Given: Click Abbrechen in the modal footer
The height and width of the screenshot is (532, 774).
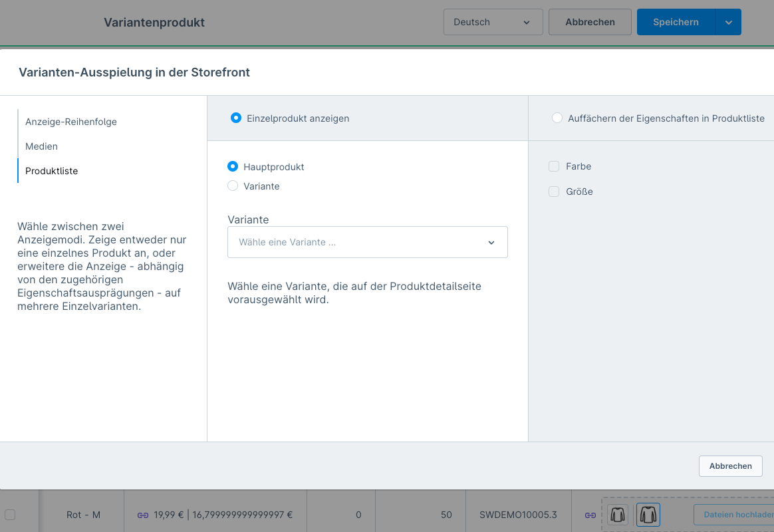Looking at the screenshot, I should pos(730,466).
